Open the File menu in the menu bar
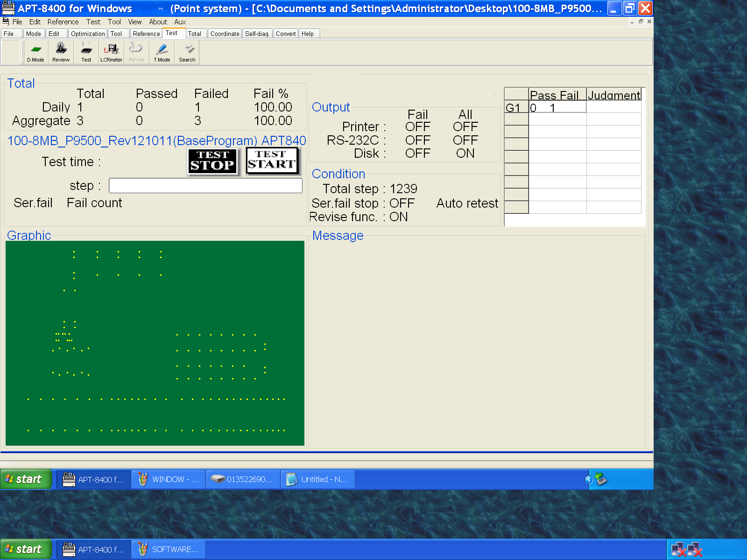The height and width of the screenshot is (560, 747). (17, 22)
